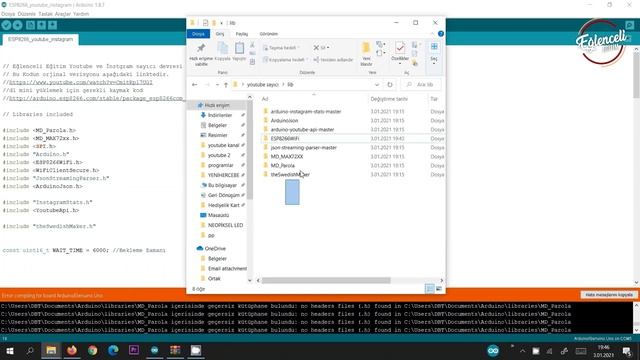This screenshot has width=640, height=360.
Task: Click Yeniden adlandır (Rename) in ribbon
Action: [x=333, y=60]
